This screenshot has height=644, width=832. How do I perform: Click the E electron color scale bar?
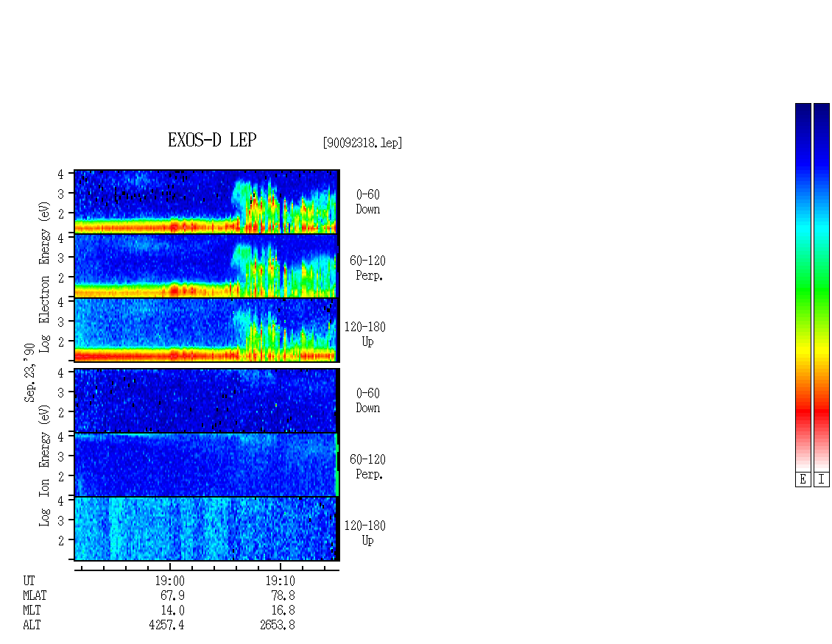[803, 287]
